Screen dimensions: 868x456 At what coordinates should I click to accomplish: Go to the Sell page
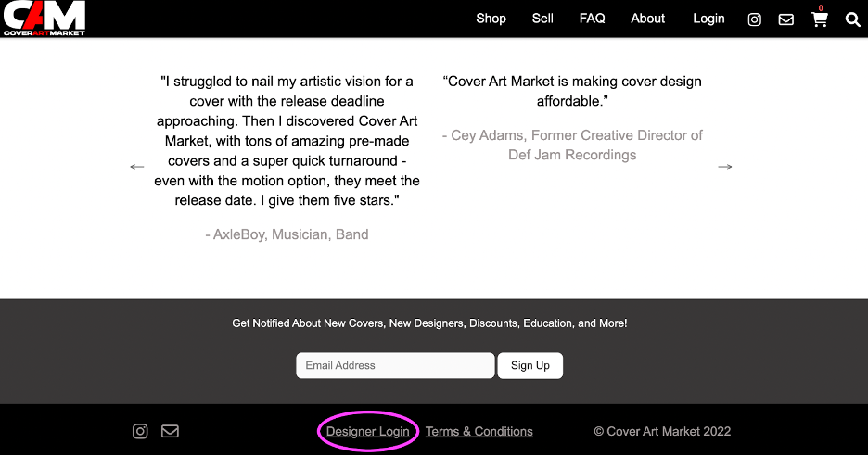(x=542, y=19)
